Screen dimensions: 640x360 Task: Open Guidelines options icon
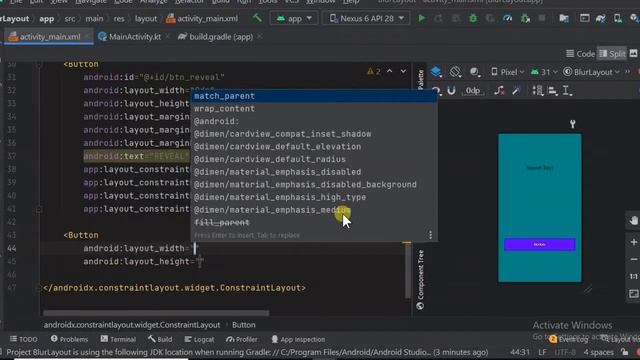click(x=568, y=90)
